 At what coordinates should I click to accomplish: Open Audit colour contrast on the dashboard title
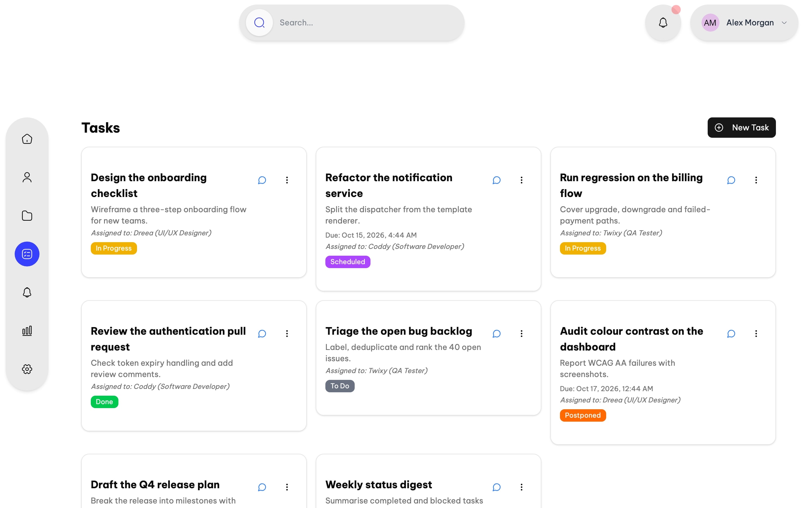tap(632, 339)
